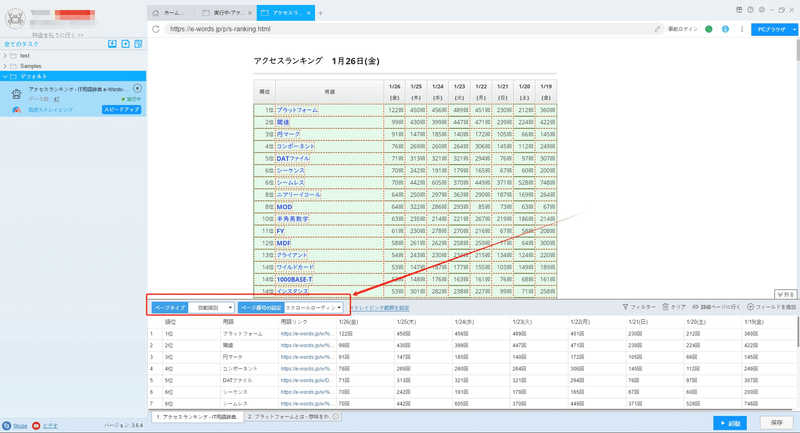The image size is (800, 433).
Task: Click the クリア trash icon
Action: point(665,307)
